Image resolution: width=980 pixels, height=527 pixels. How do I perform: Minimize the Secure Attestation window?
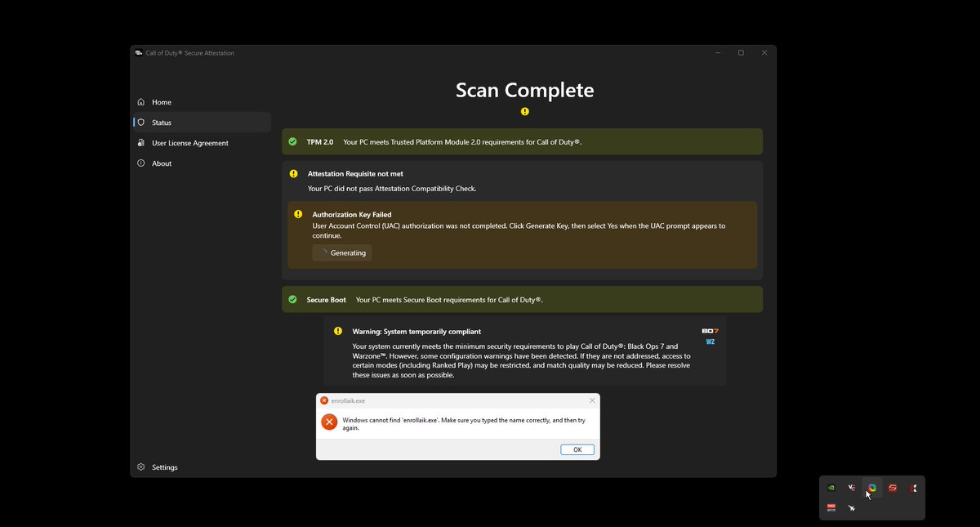(718, 53)
